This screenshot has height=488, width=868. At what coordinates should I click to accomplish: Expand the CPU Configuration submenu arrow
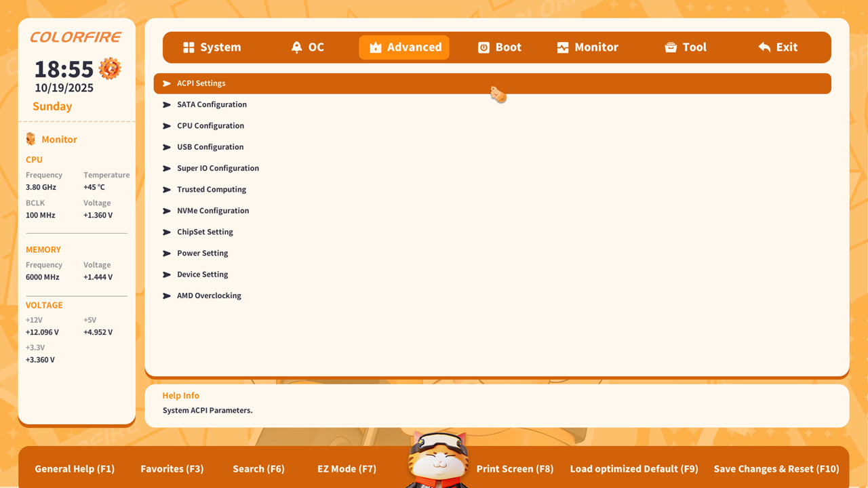tap(167, 126)
